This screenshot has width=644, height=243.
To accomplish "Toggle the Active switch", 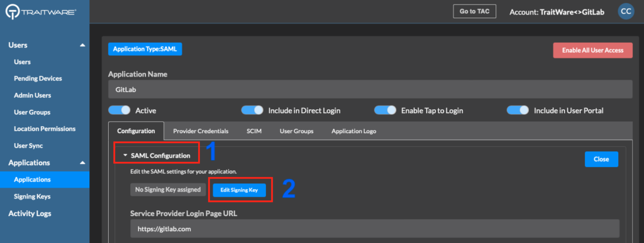I will 119,111.
